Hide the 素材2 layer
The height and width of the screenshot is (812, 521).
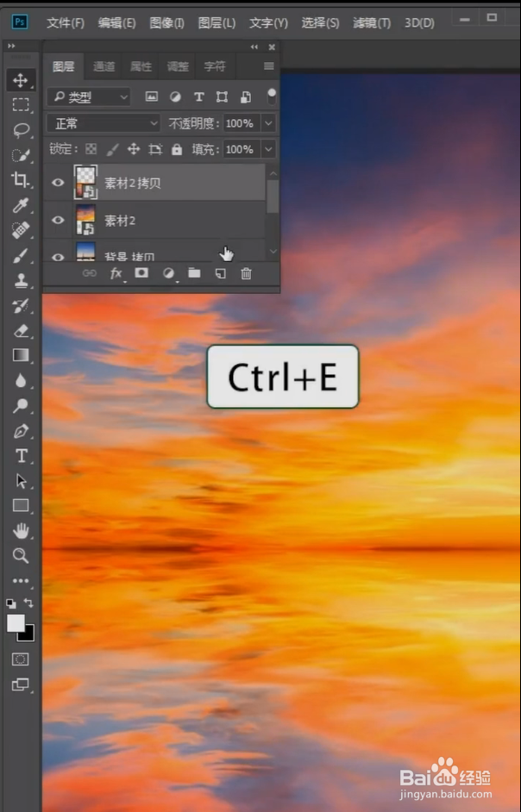tap(58, 220)
